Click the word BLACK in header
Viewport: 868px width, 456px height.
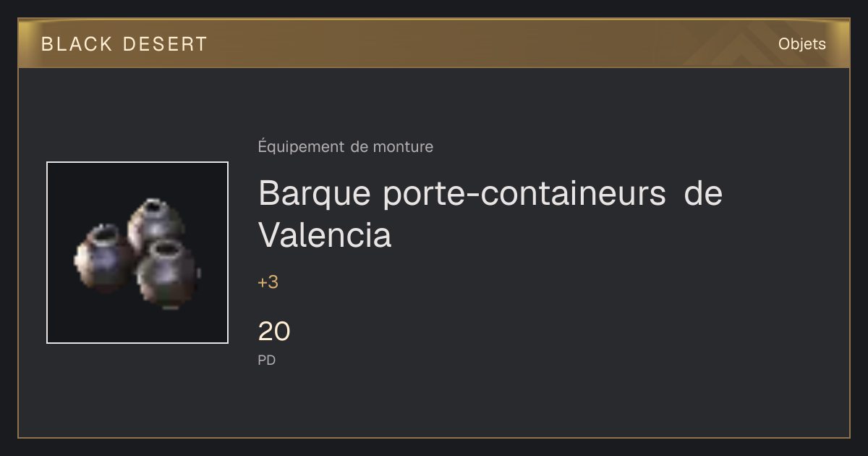(x=77, y=44)
